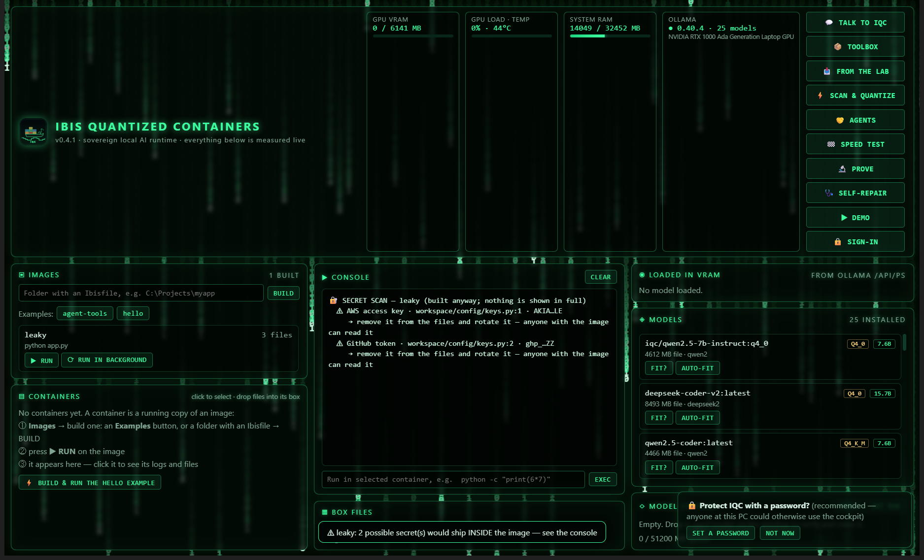Click the Images panel header icon
924x560 pixels.
(22, 275)
